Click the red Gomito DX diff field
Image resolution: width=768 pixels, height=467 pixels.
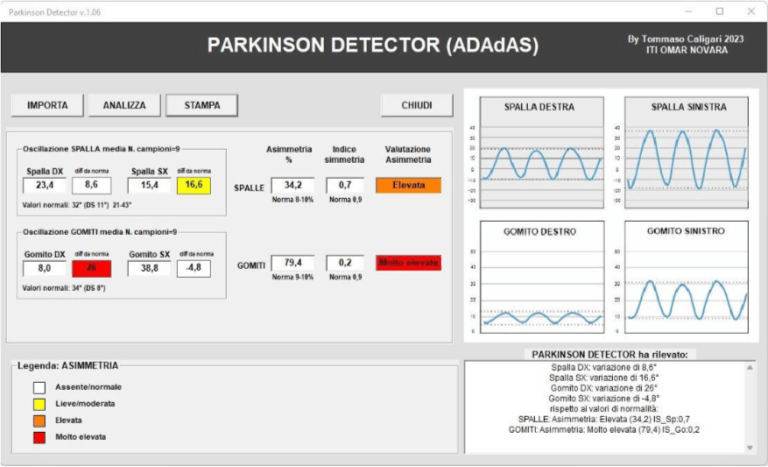click(x=92, y=269)
